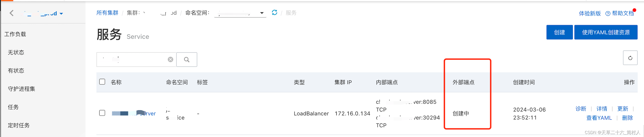
Task: Open 所有集群 breadcrumb link
Action: pos(107,13)
